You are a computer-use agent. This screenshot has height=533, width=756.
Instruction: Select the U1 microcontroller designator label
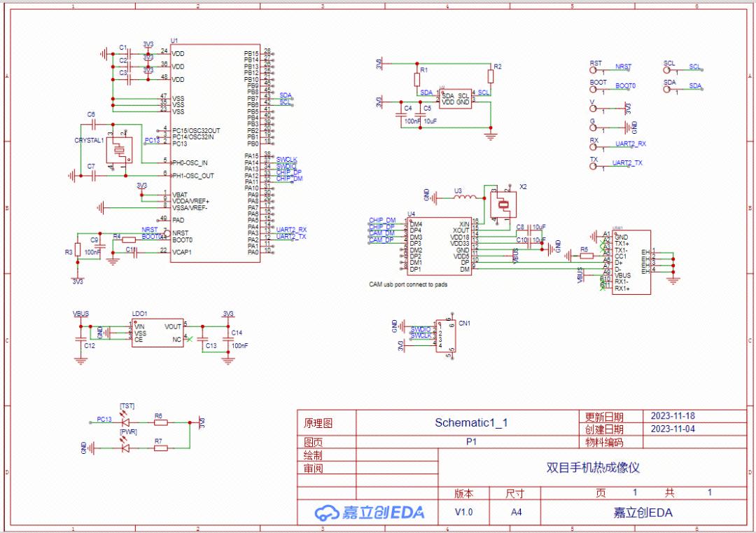tap(174, 41)
